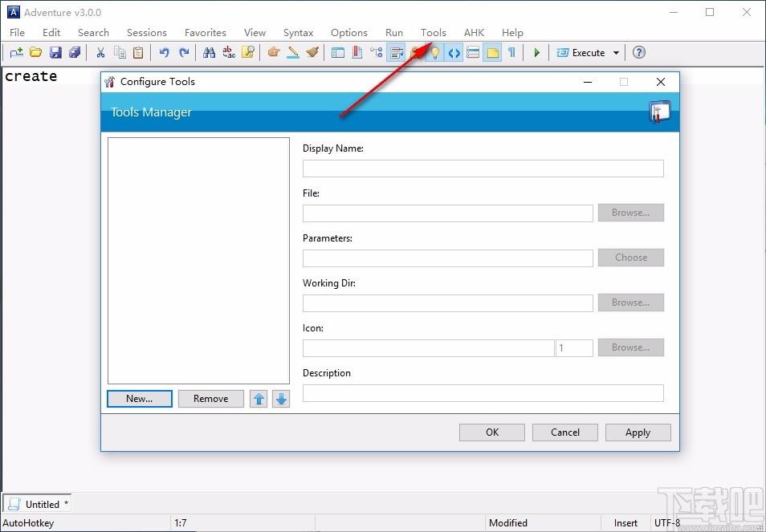Undo the last action in the toolbar

(164, 52)
